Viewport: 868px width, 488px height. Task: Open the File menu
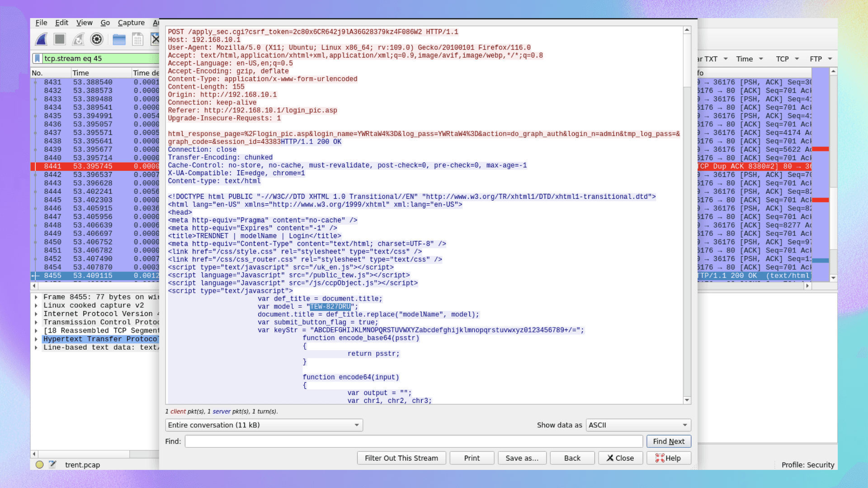pyautogui.click(x=41, y=23)
